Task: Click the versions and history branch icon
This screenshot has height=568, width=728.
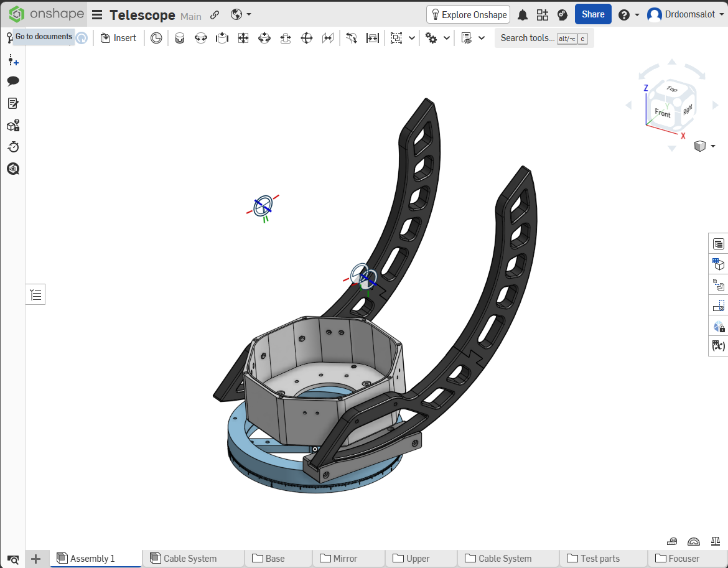Action: [9, 38]
